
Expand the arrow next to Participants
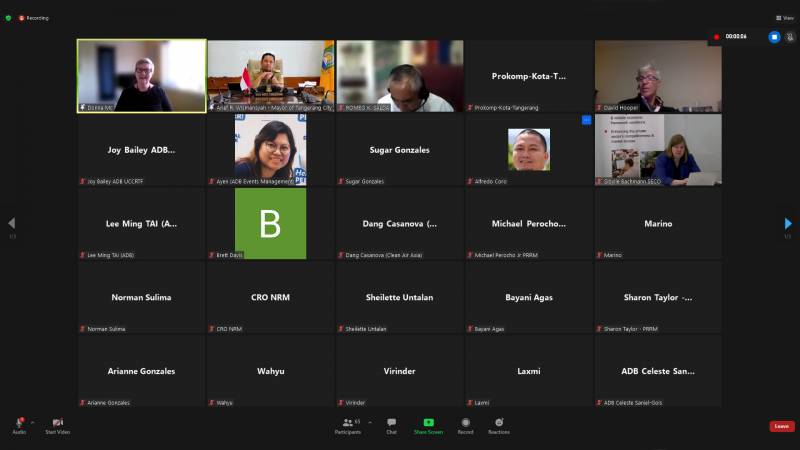click(370, 422)
